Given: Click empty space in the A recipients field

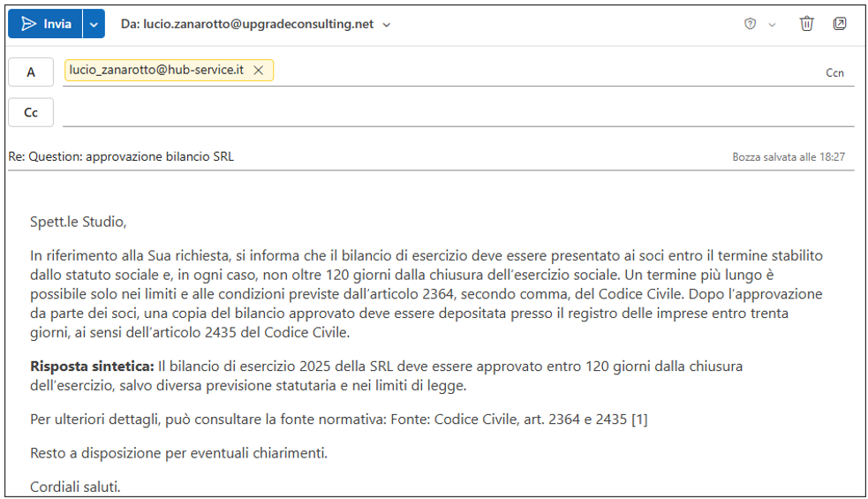Looking at the screenshot, I should (530, 72).
